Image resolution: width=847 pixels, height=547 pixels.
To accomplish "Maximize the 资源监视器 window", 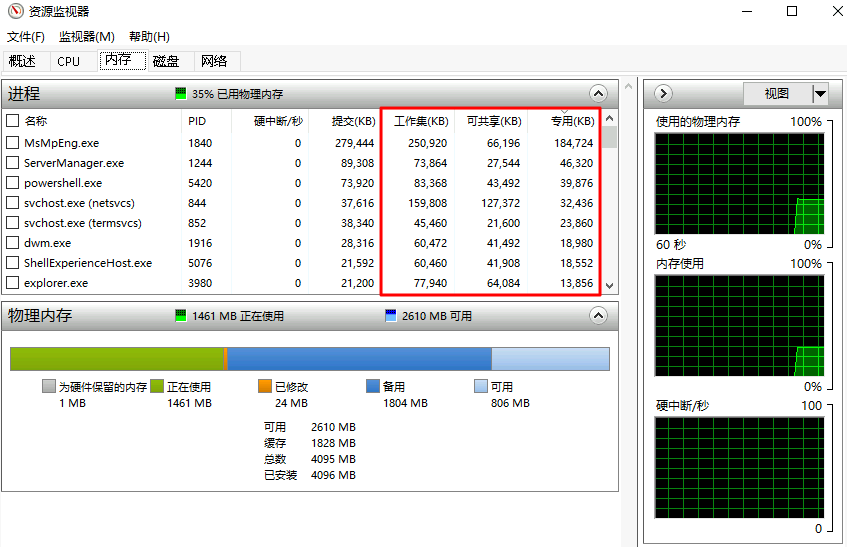I will [x=792, y=11].
